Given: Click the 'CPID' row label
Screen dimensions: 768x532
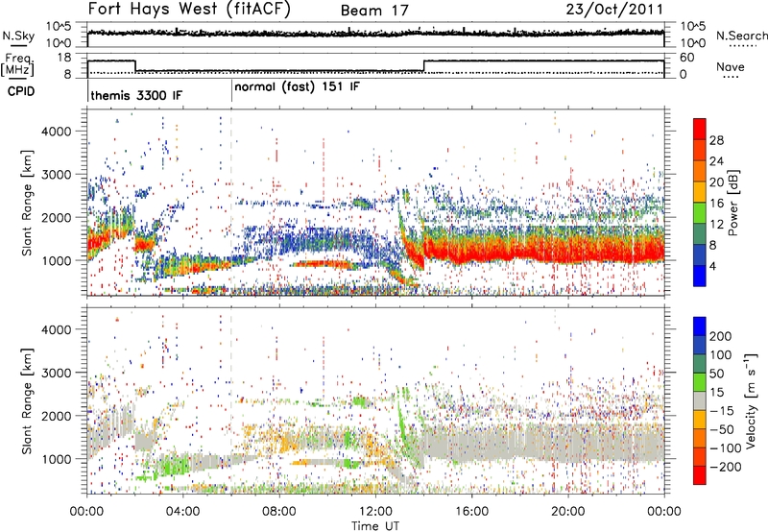Looking at the screenshot, I should tap(21, 91).
